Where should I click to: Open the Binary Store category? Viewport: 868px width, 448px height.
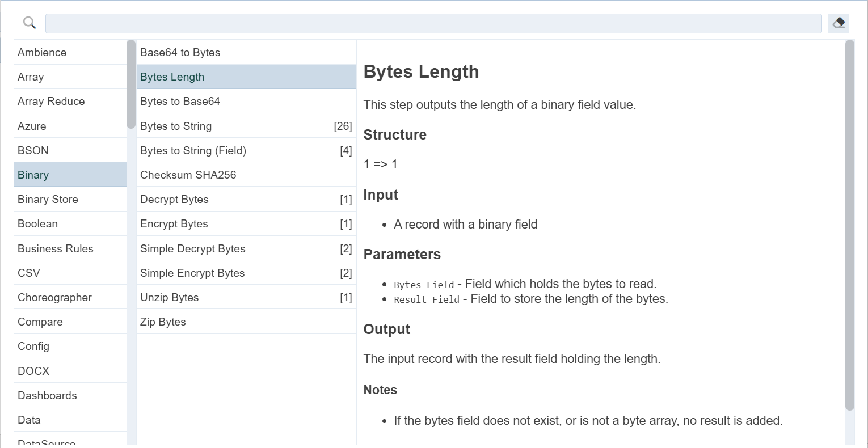(x=48, y=200)
